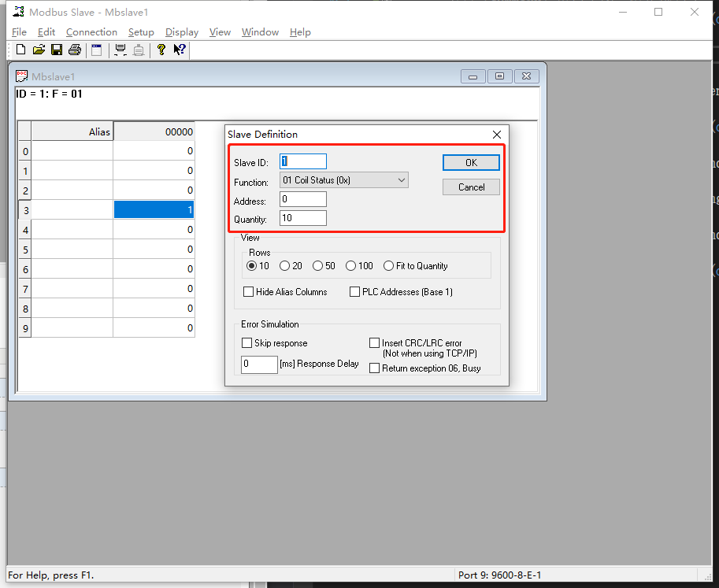Tick the Skip response checkbox
The height and width of the screenshot is (588, 719).
pyautogui.click(x=247, y=343)
